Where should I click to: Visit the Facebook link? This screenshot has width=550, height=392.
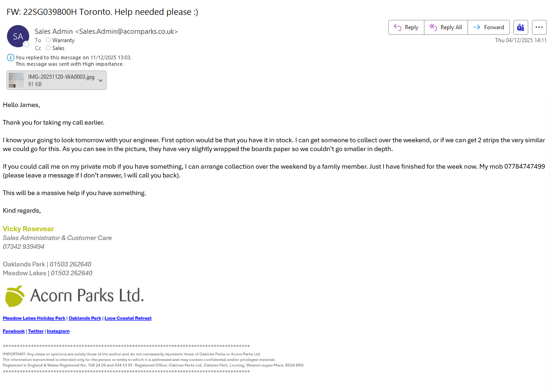click(x=14, y=331)
